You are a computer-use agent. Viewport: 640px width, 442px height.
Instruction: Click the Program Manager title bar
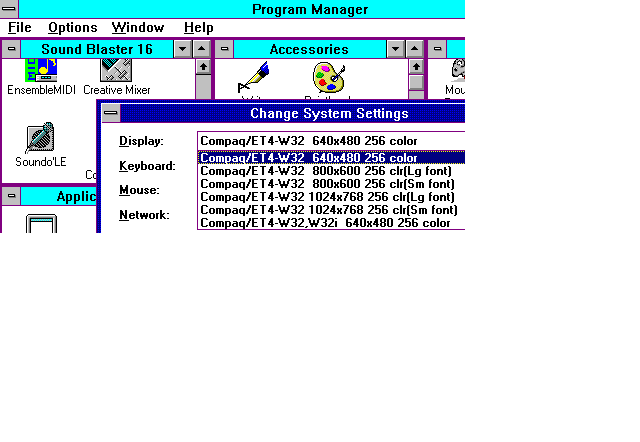242,9
